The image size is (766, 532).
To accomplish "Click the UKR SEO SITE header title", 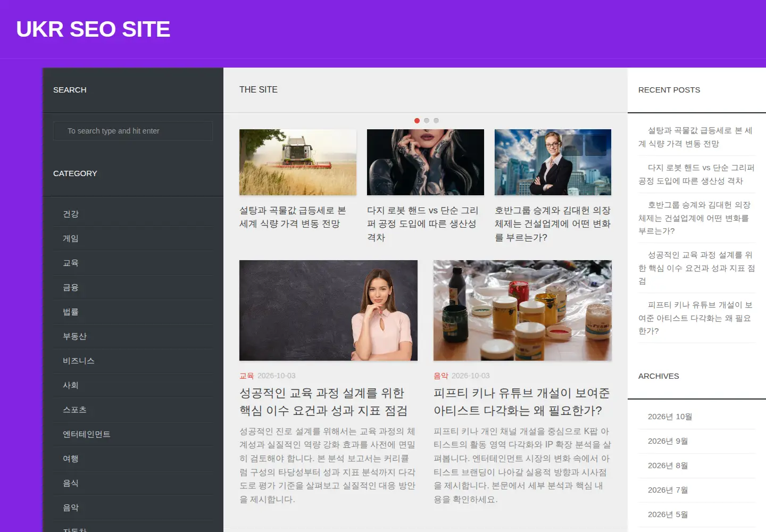I will click(93, 29).
